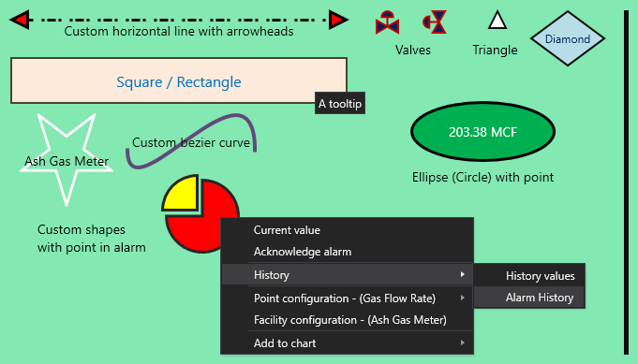Image resolution: width=638 pixels, height=364 pixels.
Task: Open Add to chart menu entry
Action: point(347,342)
